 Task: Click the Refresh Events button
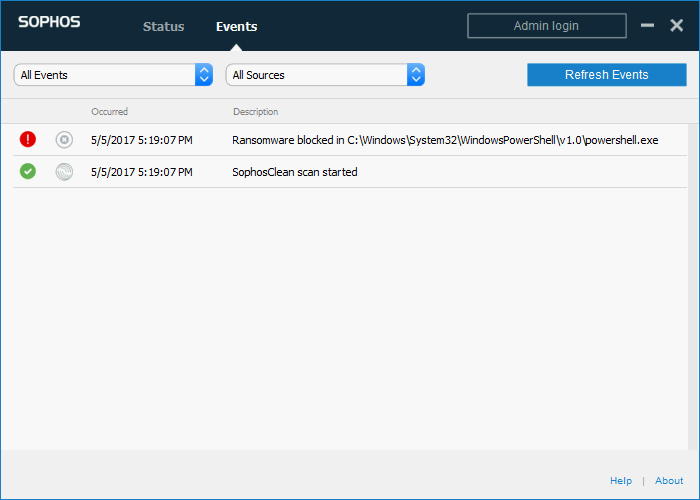coord(607,75)
